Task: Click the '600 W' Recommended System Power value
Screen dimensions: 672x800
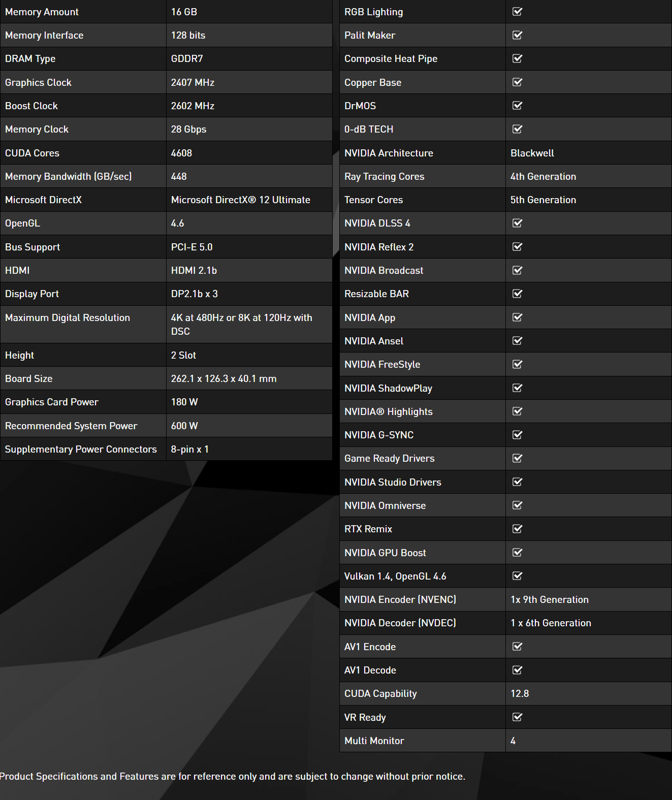Action: [x=184, y=426]
